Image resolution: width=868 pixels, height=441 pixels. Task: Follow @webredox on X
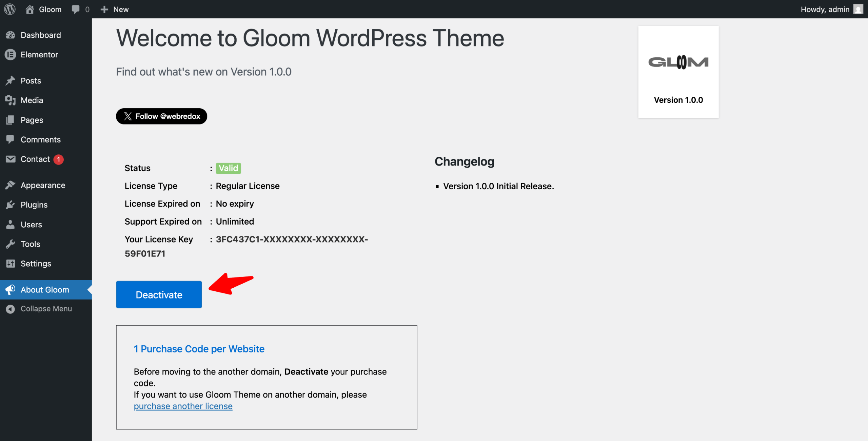coord(161,116)
